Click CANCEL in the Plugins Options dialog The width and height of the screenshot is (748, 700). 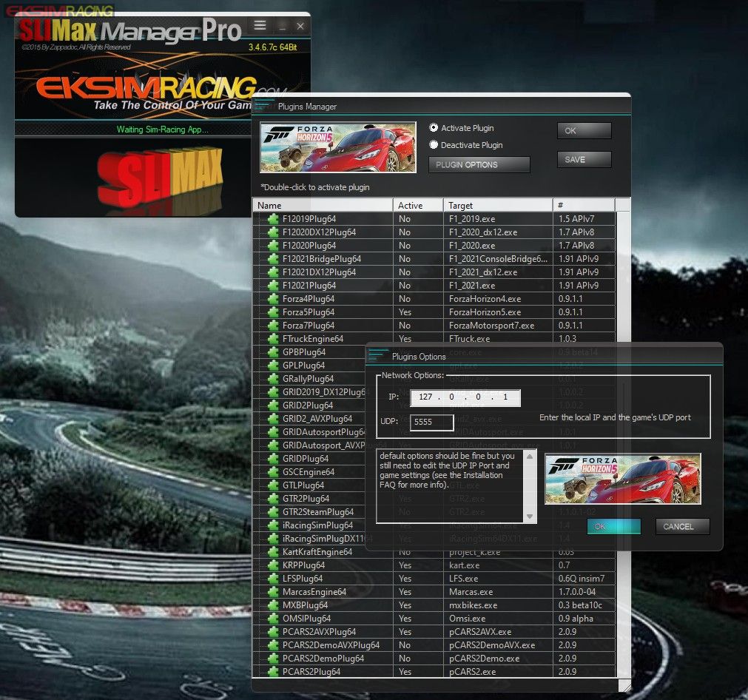[x=682, y=526]
